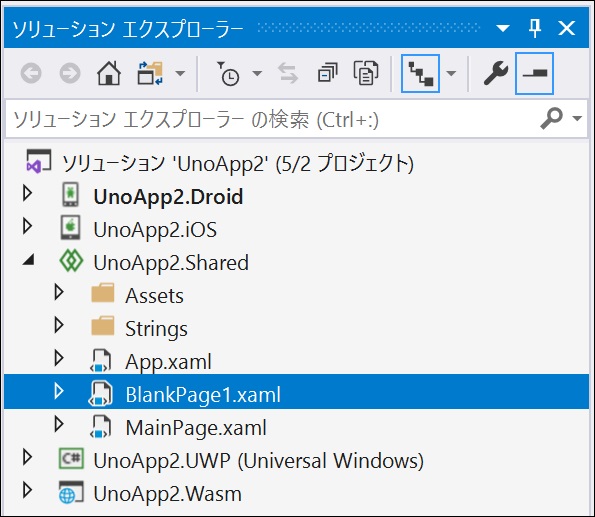The image size is (595, 517).
Task: Open Properties wrench icon
Action: point(496,73)
